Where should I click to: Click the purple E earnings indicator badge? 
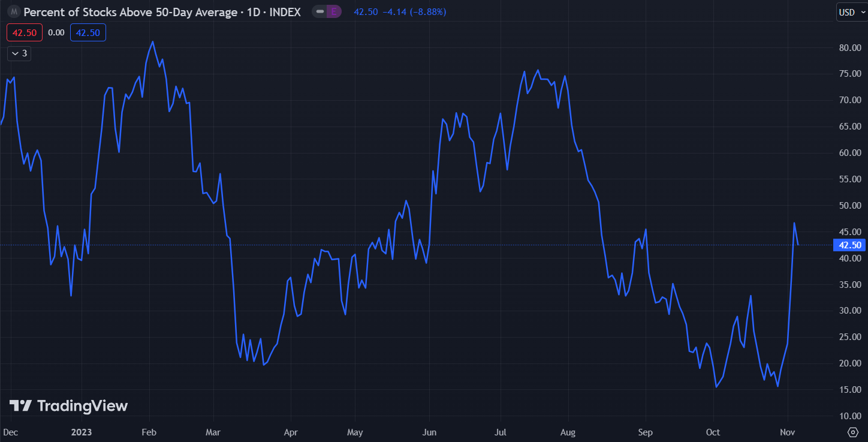pos(334,12)
